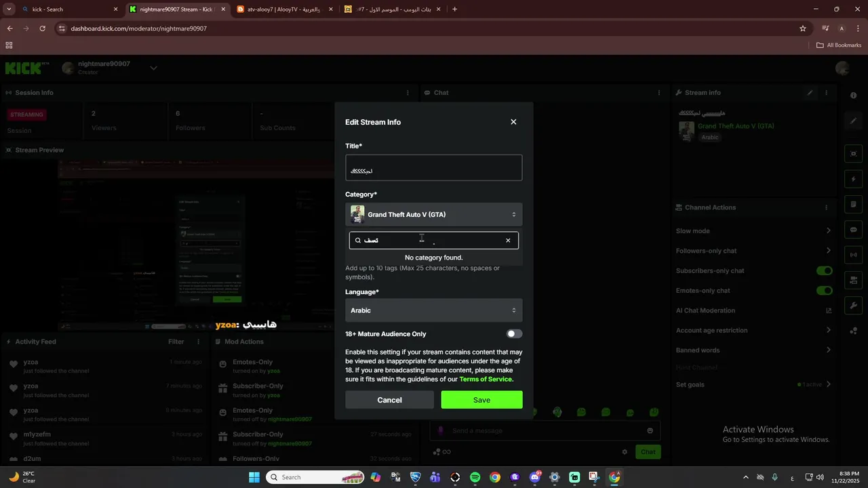This screenshot has width=868, height=488.
Task: Open Discord from the taskbar
Action: [x=535, y=477]
